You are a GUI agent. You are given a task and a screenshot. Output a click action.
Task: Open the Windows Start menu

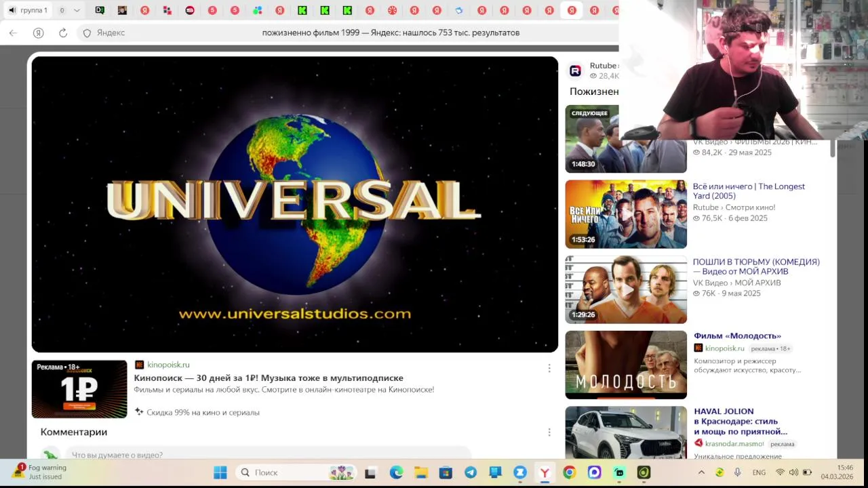pos(220,472)
